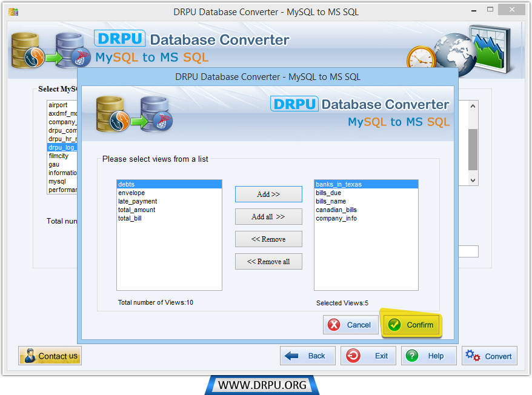The image size is (532, 395).
Task: Click the Add >> button
Action: (x=268, y=194)
